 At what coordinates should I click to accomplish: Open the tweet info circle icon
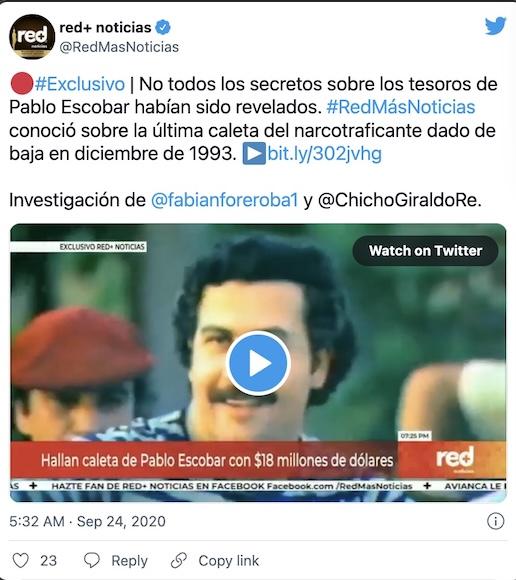[495, 521]
